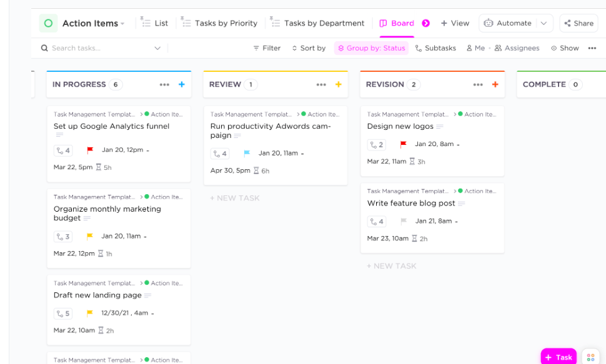Open the apps grid icon at bottom right

(590, 357)
